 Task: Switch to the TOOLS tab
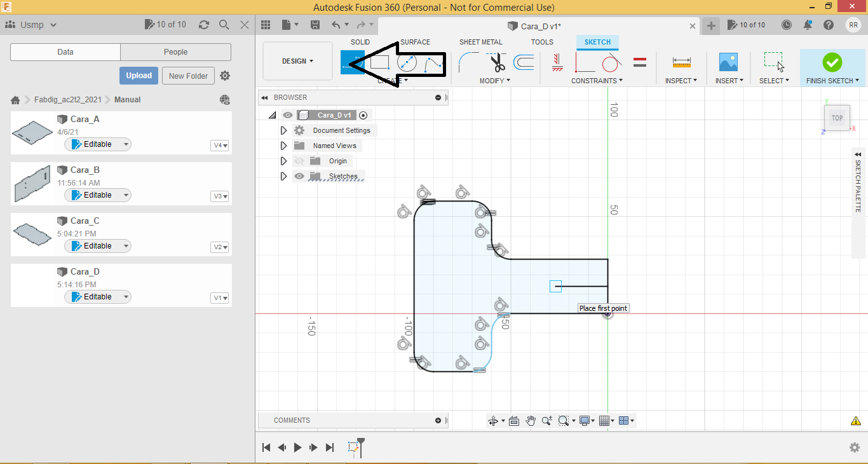pos(542,42)
